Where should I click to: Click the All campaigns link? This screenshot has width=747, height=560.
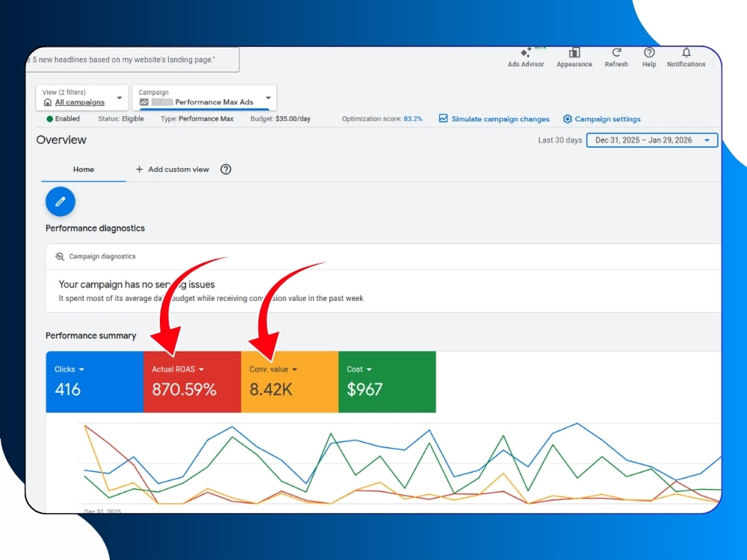(80, 102)
